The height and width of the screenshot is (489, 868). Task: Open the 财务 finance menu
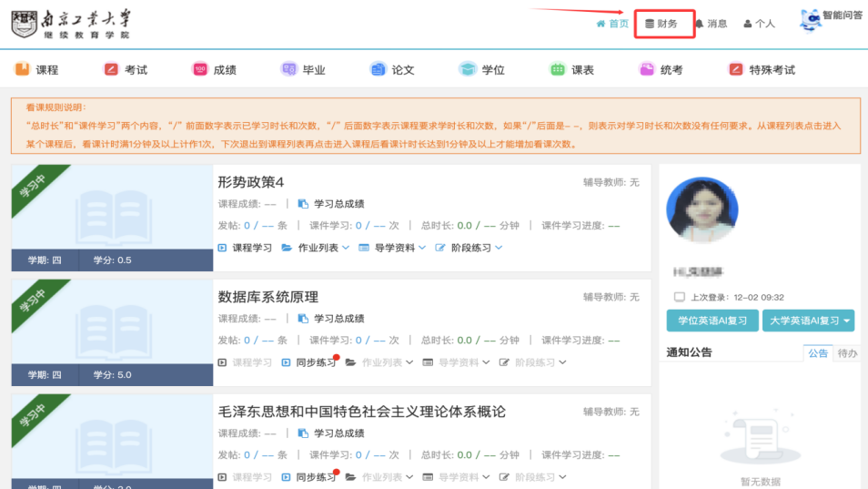click(x=661, y=24)
